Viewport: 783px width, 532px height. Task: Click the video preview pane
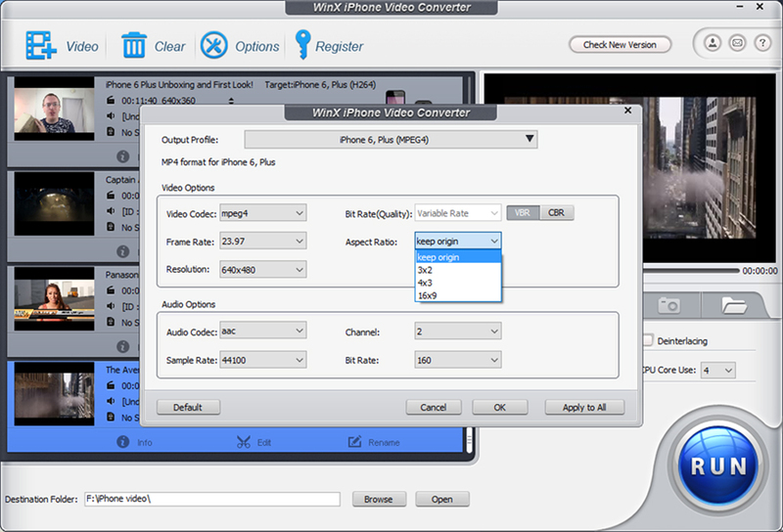pyautogui.click(x=709, y=167)
